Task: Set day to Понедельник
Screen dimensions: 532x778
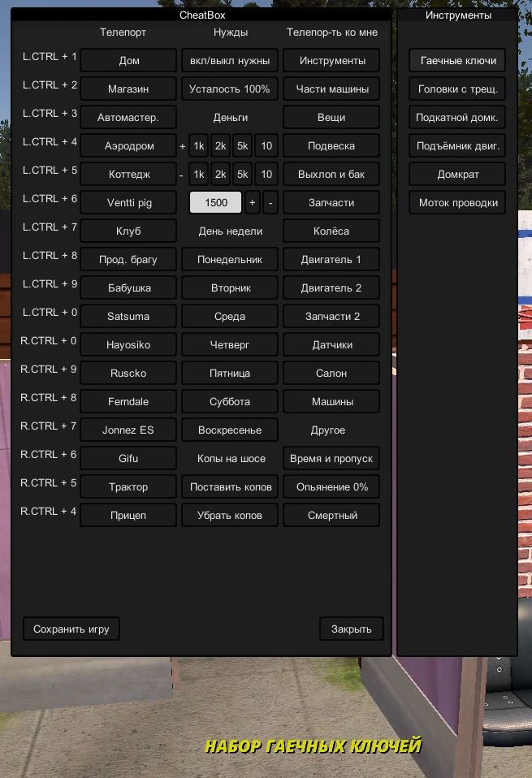Action: [230, 260]
